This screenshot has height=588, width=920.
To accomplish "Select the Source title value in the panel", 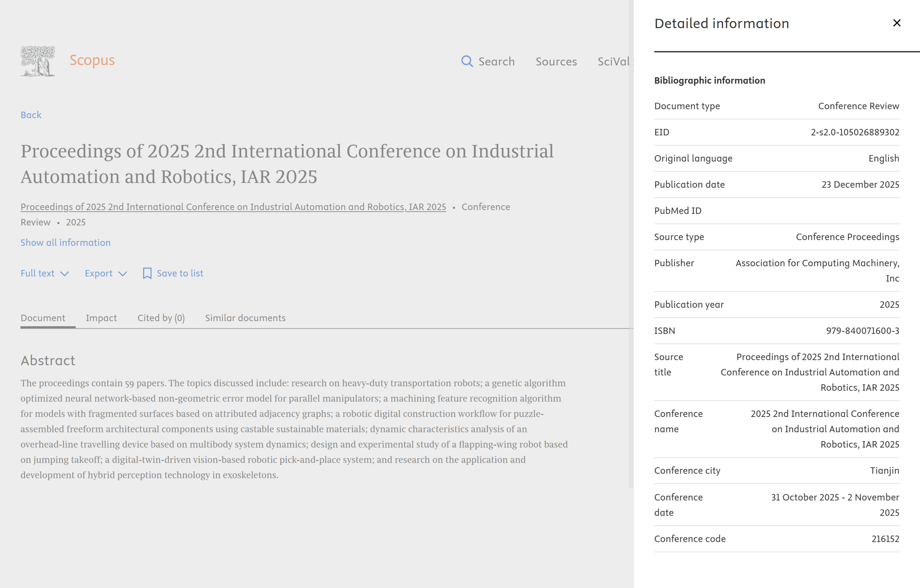I will (x=810, y=372).
